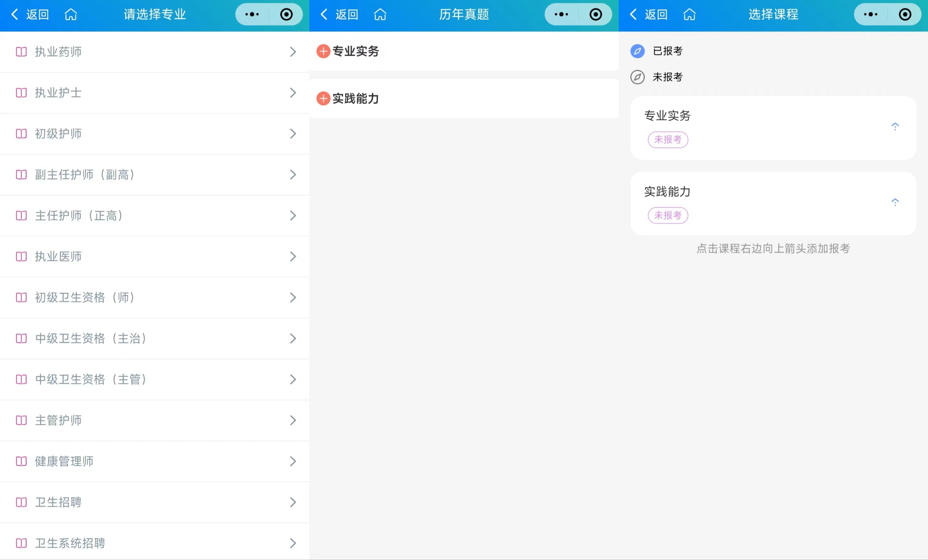Add 实践能力 course using up arrow

pyautogui.click(x=895, y=203)
